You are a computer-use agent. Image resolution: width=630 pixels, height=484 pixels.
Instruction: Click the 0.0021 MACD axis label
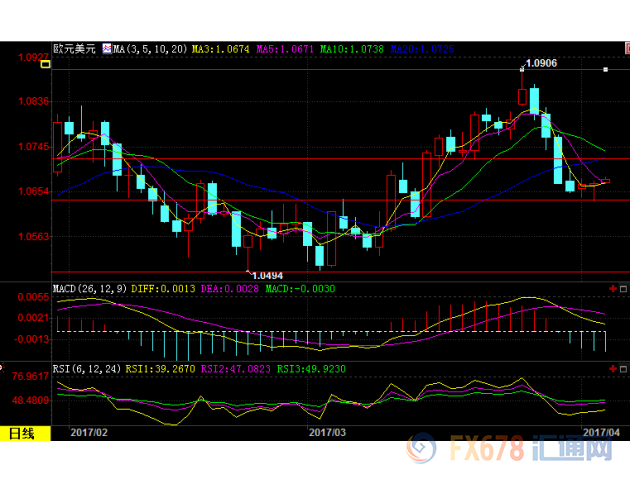click(x=33, y=318)
